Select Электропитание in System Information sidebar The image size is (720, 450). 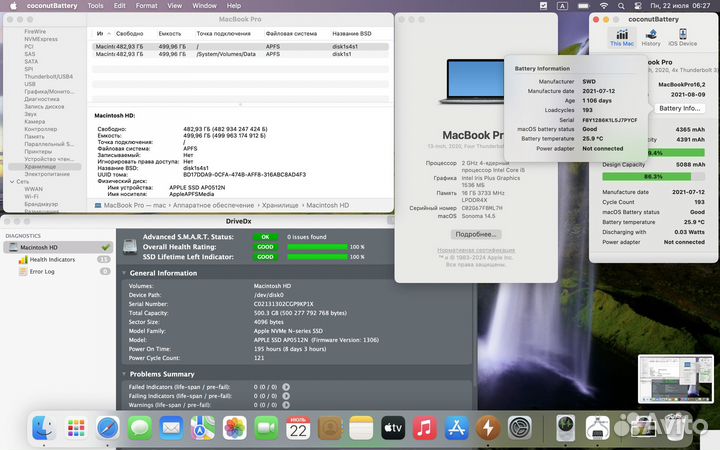pos(47,174)
